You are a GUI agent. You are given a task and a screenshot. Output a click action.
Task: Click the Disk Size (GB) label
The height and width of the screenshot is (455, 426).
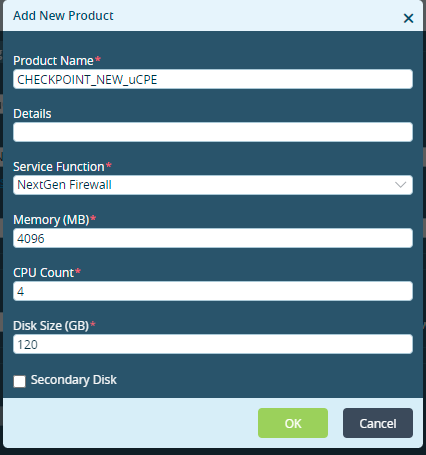51,326
